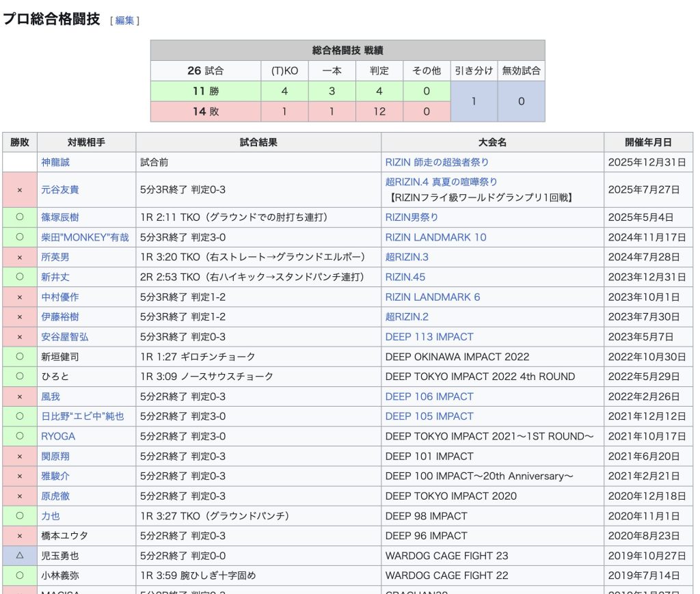This screenshot has width=700, height=594.
Task: Open the 伊藤裕樹 link
Action: click(x=60, y=316)
